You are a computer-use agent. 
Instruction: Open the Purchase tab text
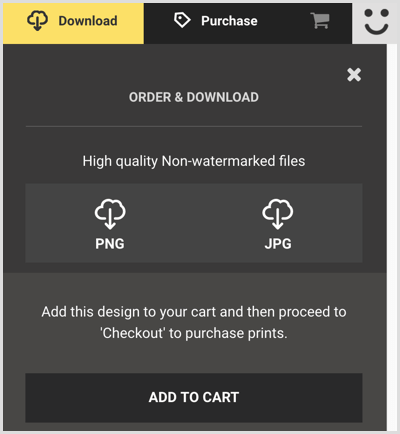(229, 21)
